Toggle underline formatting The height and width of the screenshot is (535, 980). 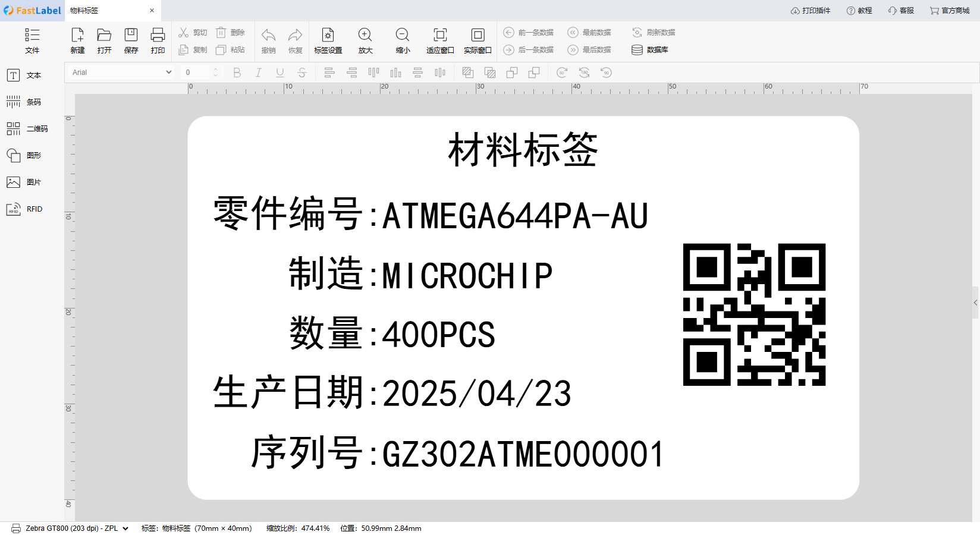click(279, 73)
